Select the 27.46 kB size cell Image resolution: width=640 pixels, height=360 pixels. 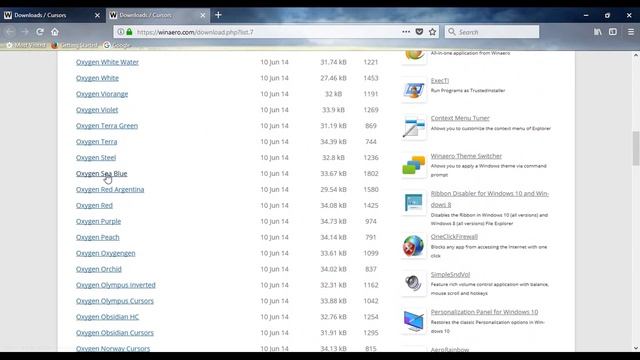333,78
